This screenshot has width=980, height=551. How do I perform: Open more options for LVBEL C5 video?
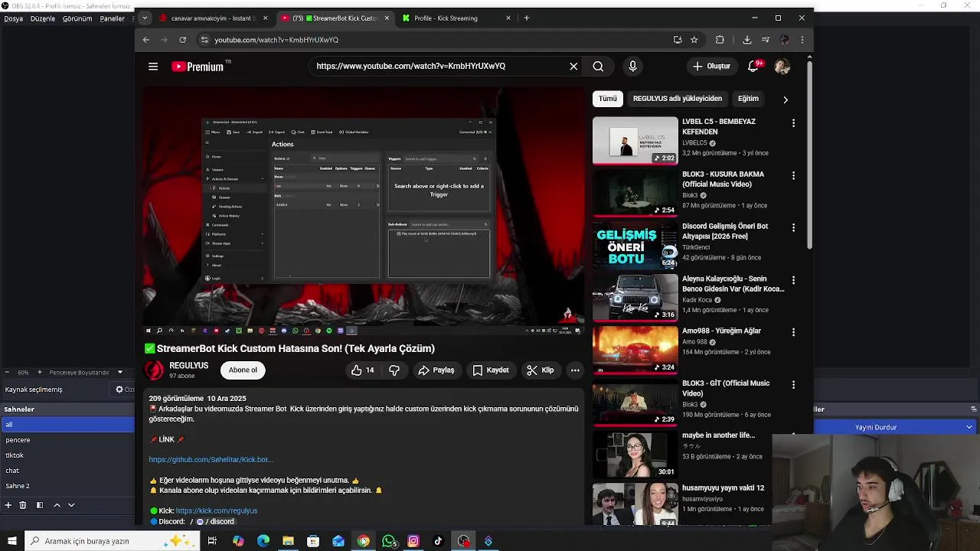click(793, 123)
